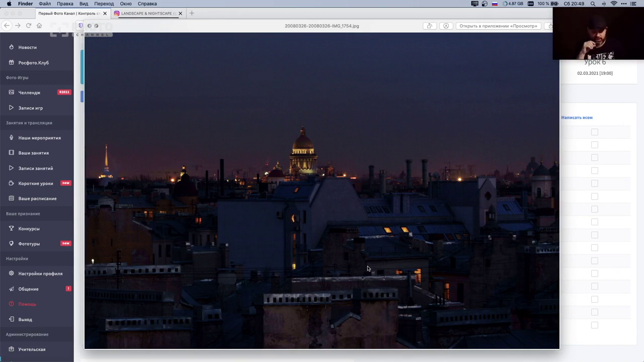Click the browser home icon
The image size is (644, 362).
39,26
